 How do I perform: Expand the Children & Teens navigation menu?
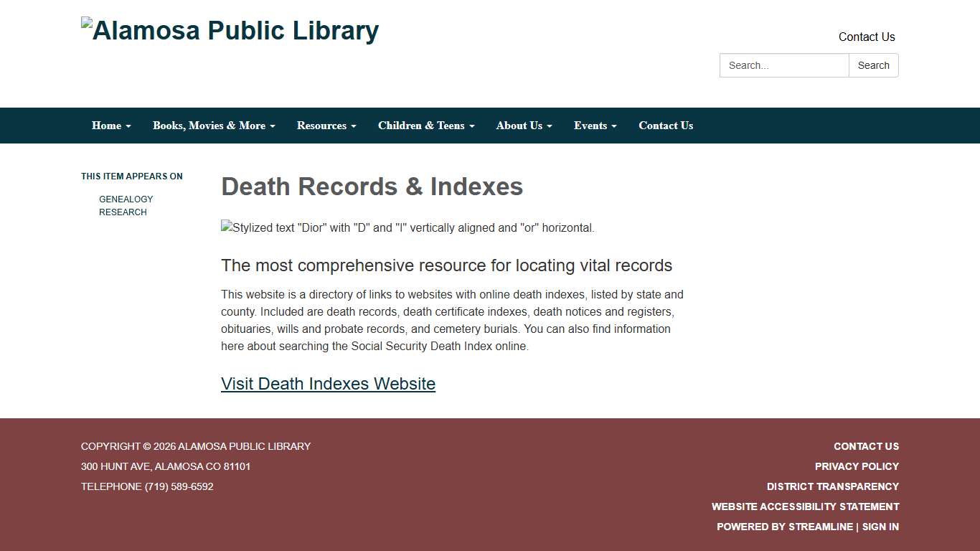(426, 126)
